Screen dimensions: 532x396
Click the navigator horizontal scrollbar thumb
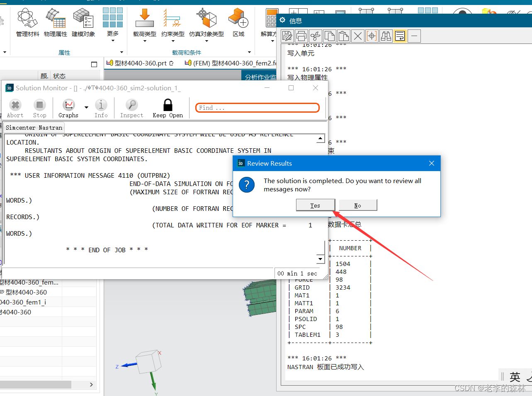36,384
